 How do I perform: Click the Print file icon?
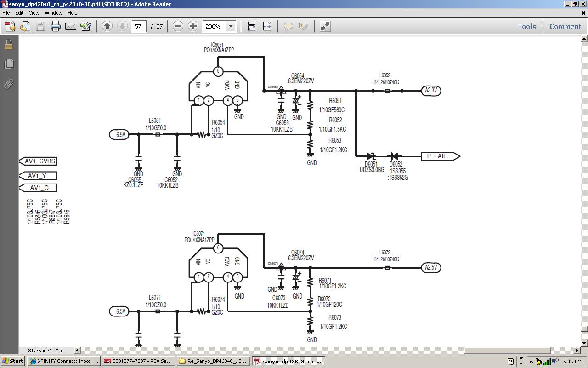(56, 26)
